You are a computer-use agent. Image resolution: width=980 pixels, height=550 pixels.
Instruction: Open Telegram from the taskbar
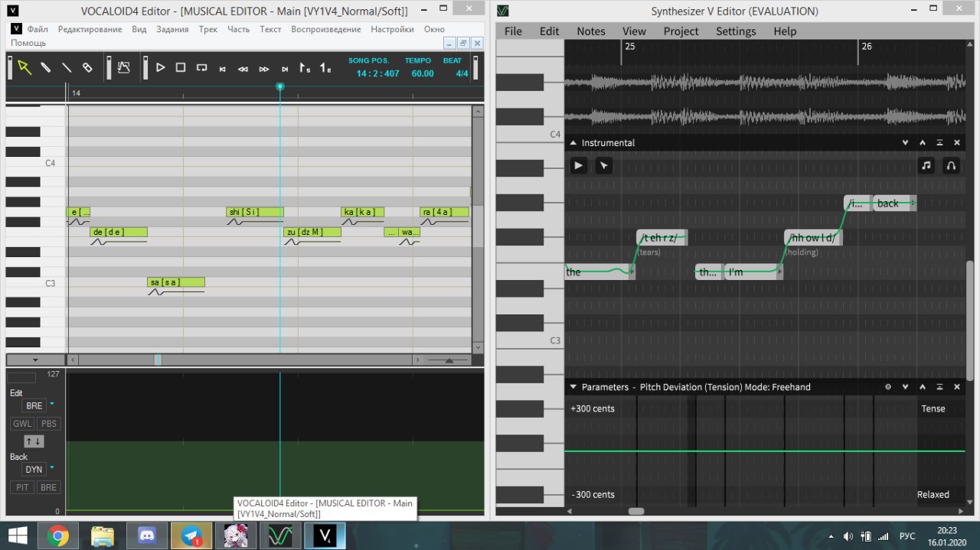(x=191, y=535)
